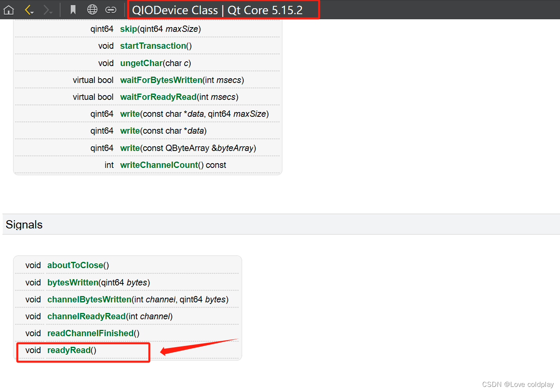This screenshot has height=392, width=560.
Task: Select the 'qint64' return type beside skip
Action: (102, 29)
